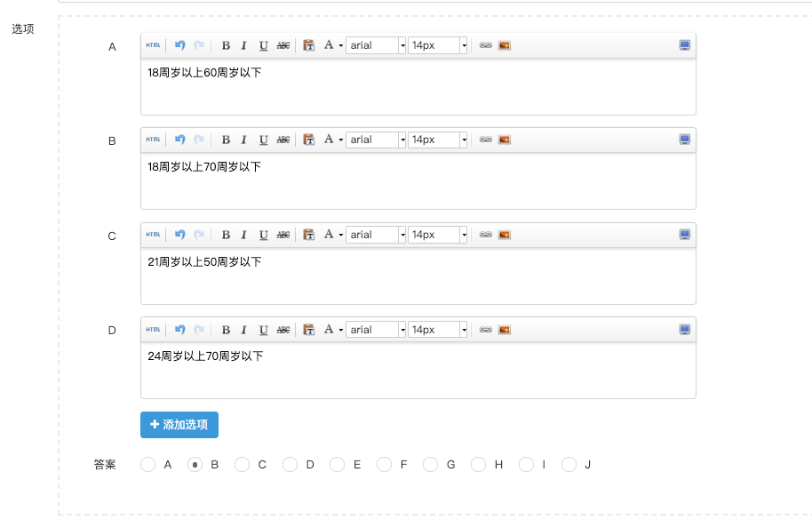Paste as plain text in option B editor
Viewport: 812px width, 528px height.
point(308,140)
